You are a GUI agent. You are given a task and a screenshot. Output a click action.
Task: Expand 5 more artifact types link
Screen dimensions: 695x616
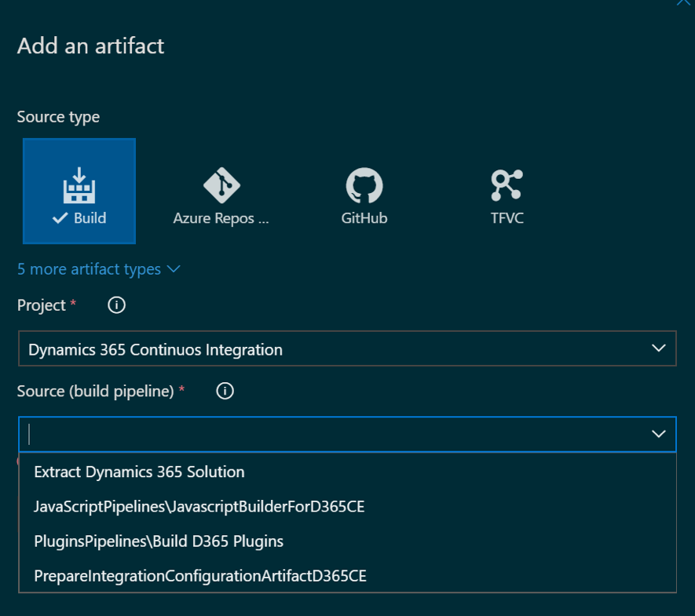89,269
